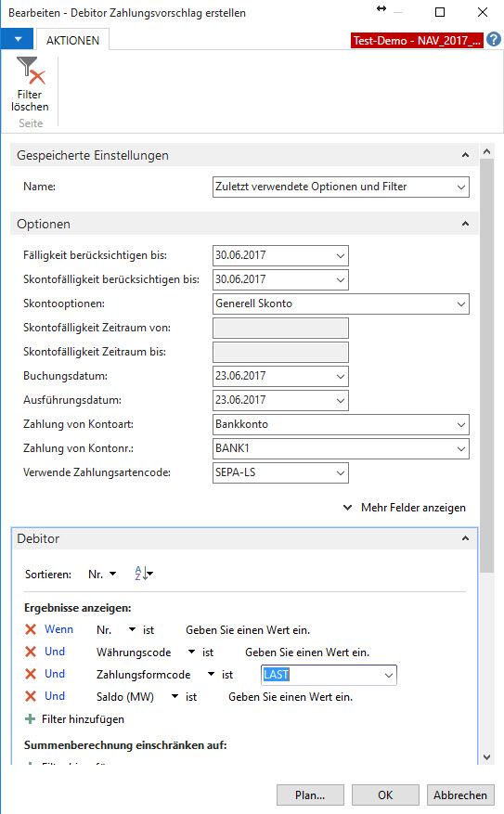Open the Verwende Zahlungsartencode dropdown
Viewport: 504px width, 814px height.
tap(341, 473)
